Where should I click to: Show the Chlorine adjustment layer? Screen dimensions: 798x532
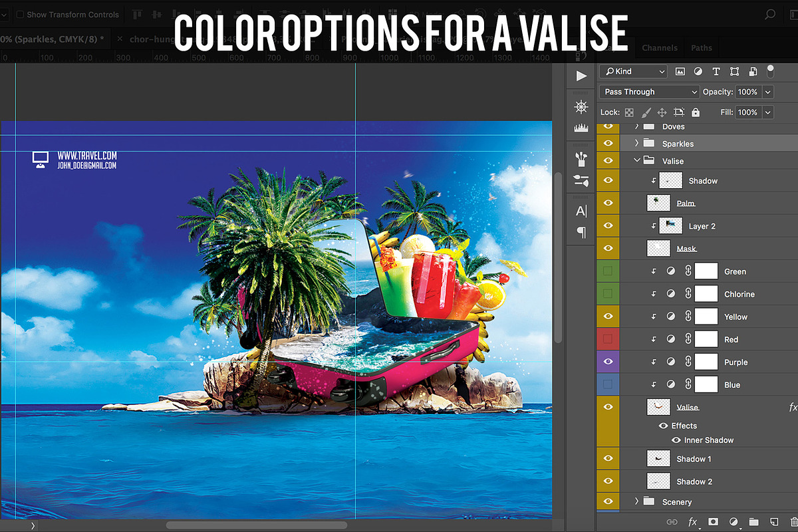(608, 294)
